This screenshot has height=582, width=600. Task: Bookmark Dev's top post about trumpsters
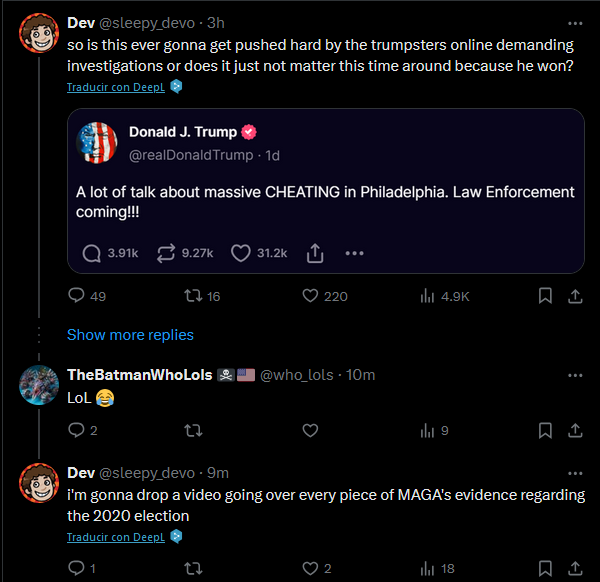[x=546, y=296]
